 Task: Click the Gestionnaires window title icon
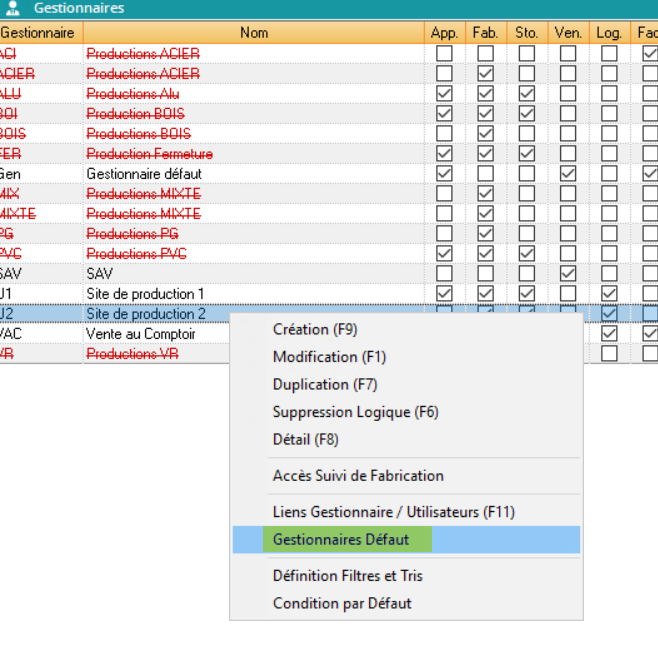(12, 8)
